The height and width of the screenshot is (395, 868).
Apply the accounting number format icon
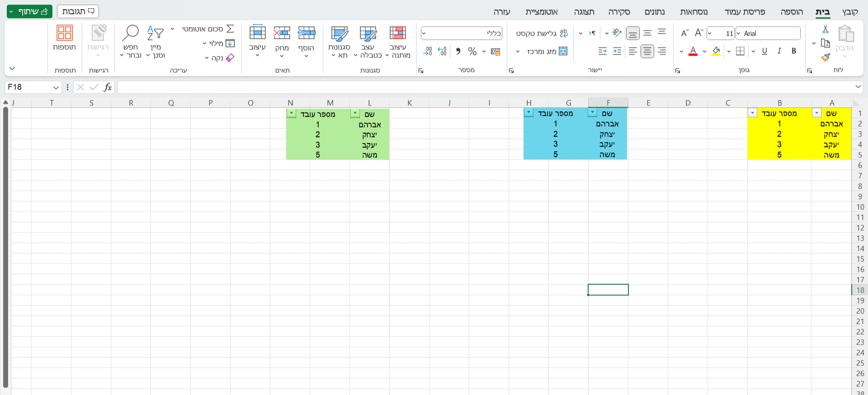tap(495, 51)
